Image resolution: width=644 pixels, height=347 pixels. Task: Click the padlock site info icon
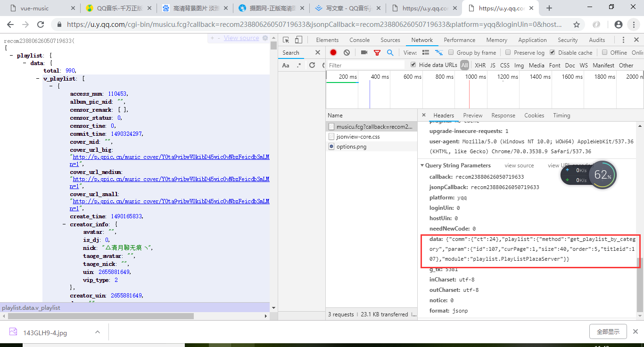click(59, 25)
